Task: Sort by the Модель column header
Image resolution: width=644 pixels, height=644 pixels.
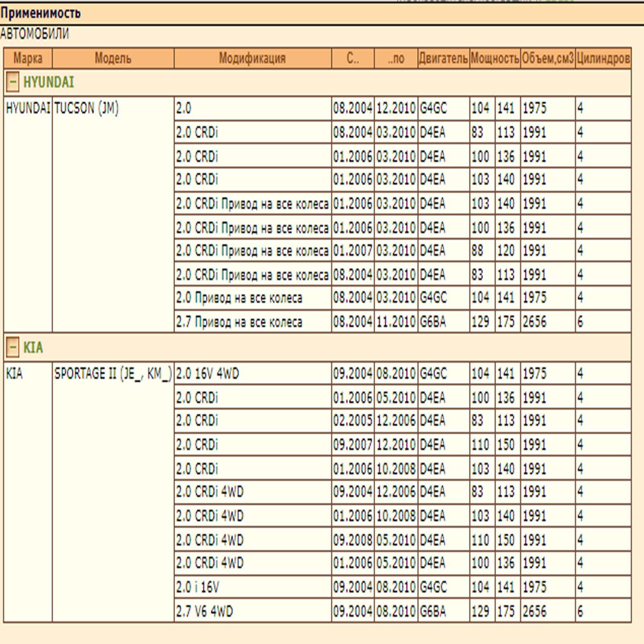Action: pyautogui.click(x=113, y=58)
